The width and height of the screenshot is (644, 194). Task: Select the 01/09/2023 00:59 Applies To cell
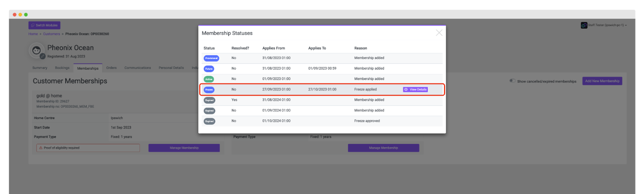(322, 68)
